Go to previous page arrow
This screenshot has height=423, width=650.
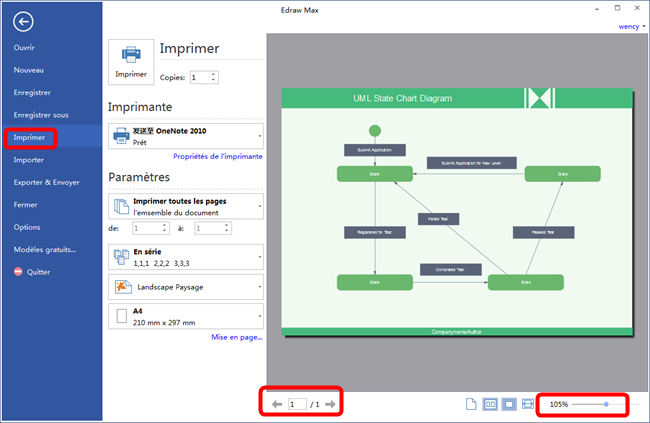(x=277, y=404)
